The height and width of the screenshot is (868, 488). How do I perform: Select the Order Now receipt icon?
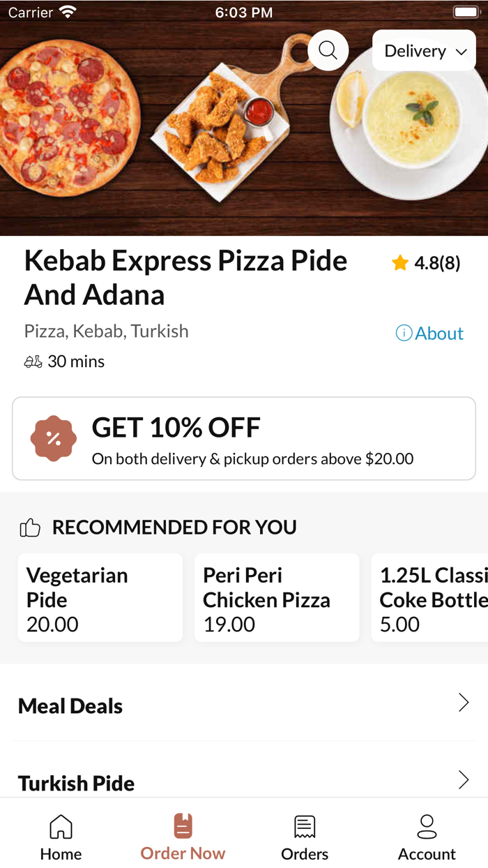click(x=182, y=824)
